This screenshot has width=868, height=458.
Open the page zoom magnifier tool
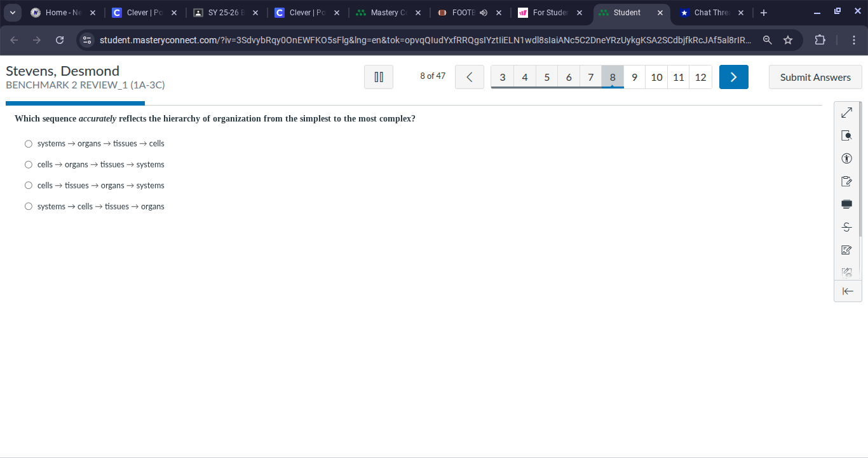pos(846,135)
